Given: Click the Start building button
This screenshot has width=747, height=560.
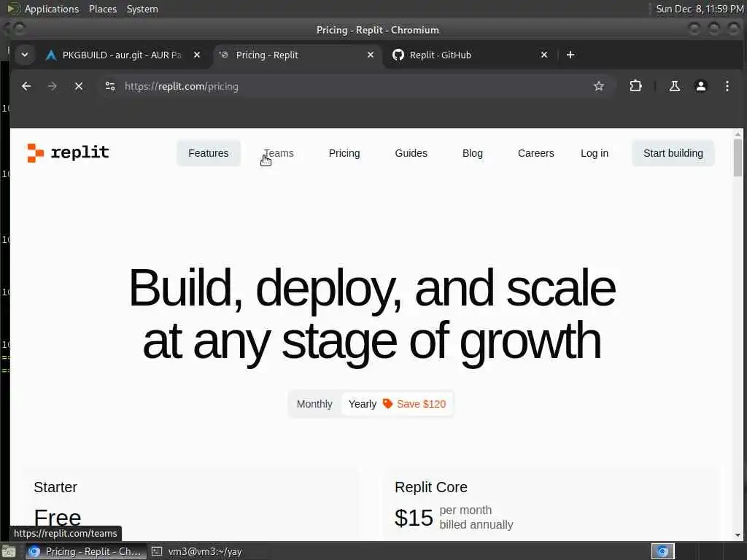Looking at the screenshot, I should 673,153.
